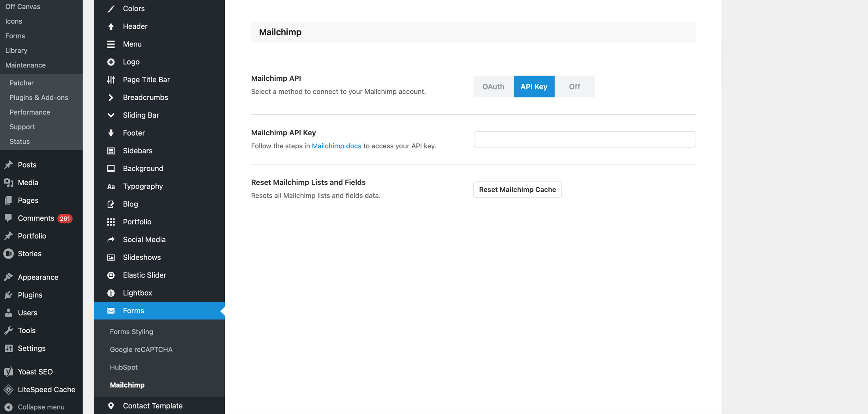Open Plugins & Add-ons submenu item
The height and width of the screenshot is (414, 868).
39,97
